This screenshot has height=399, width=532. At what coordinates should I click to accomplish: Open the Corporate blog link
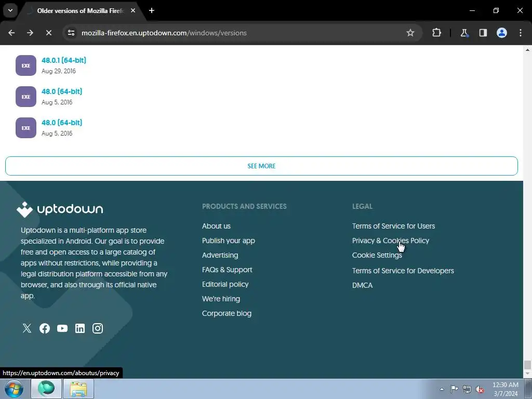(227, 313)
